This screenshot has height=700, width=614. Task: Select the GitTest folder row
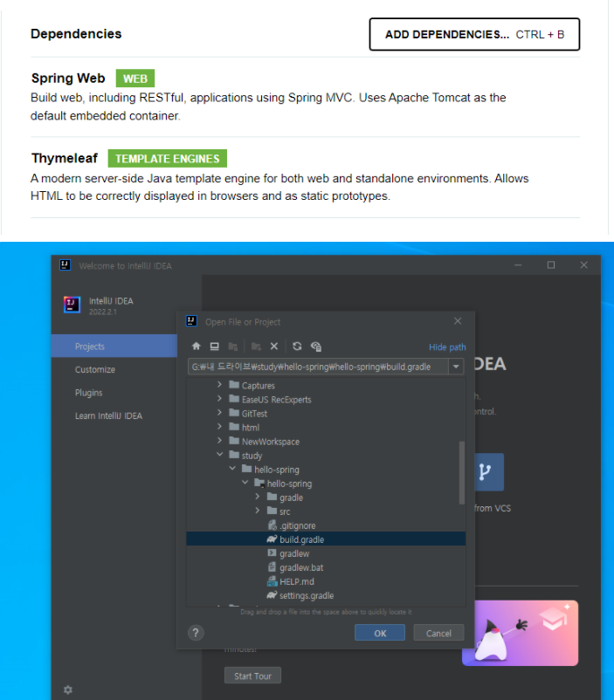coord(326,414)
